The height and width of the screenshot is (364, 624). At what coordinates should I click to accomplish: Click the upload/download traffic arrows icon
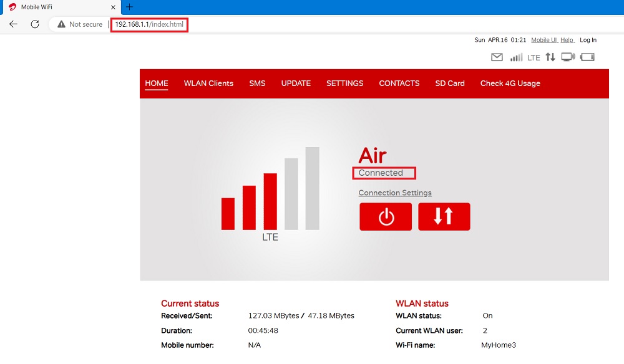(550, 57)
